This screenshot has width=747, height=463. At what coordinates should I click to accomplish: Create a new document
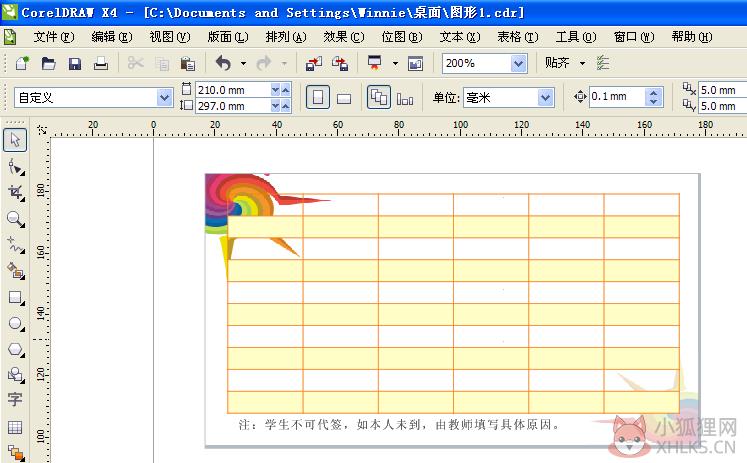(x=21, y=63)
